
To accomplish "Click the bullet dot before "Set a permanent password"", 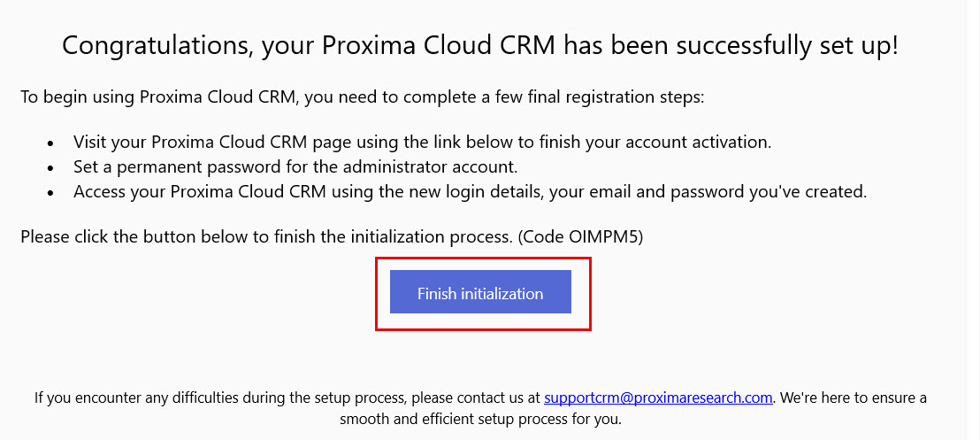I will pos(50,167).
